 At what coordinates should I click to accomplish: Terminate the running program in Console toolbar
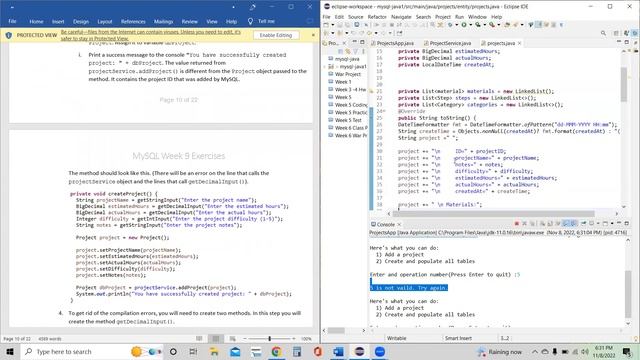tap(517, 223)
